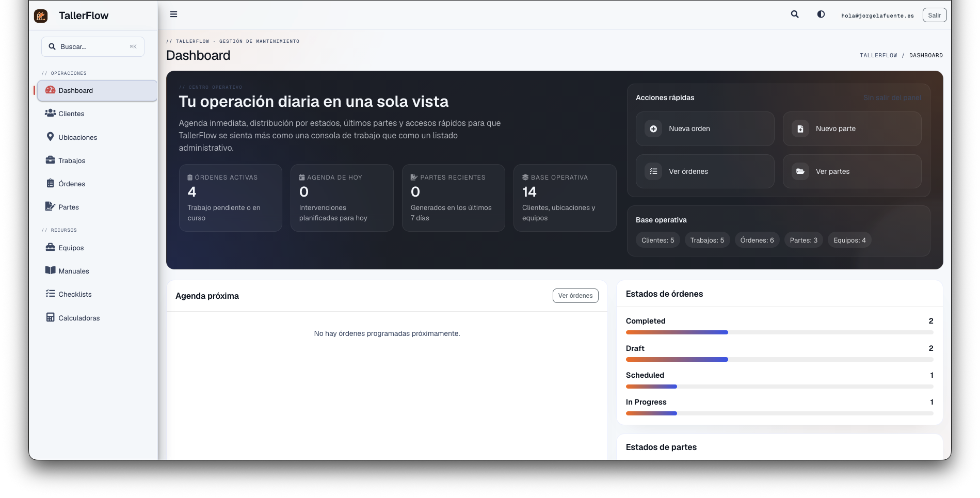Click the Trabajos: 5 chip
This screenshot has height=498, width=980.
707,240
